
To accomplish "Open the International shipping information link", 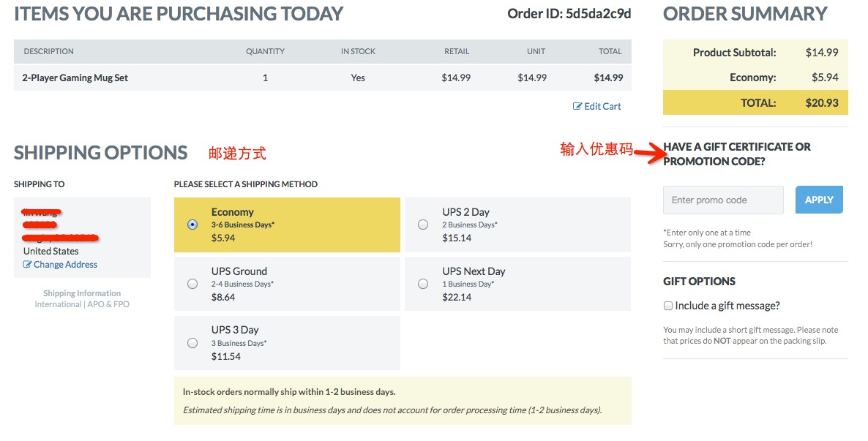I will point(58,304).
